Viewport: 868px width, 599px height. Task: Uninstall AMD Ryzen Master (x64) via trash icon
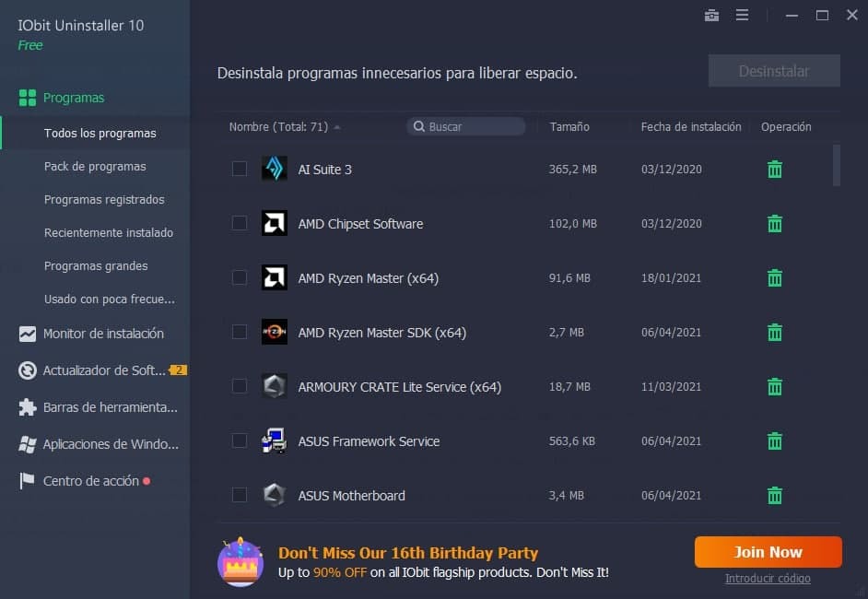click(774, 277)
